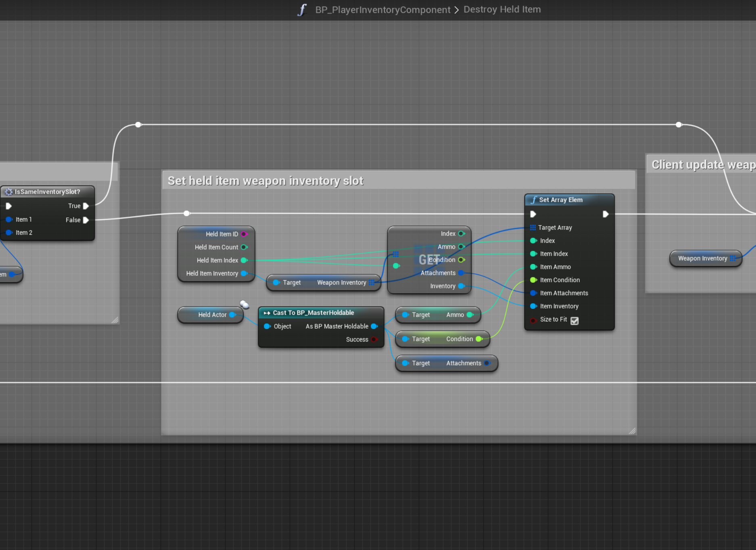This screenshot has width=756, height=550.
Task: Click Set Array Elem output exec pin
Action: point(605,214)
